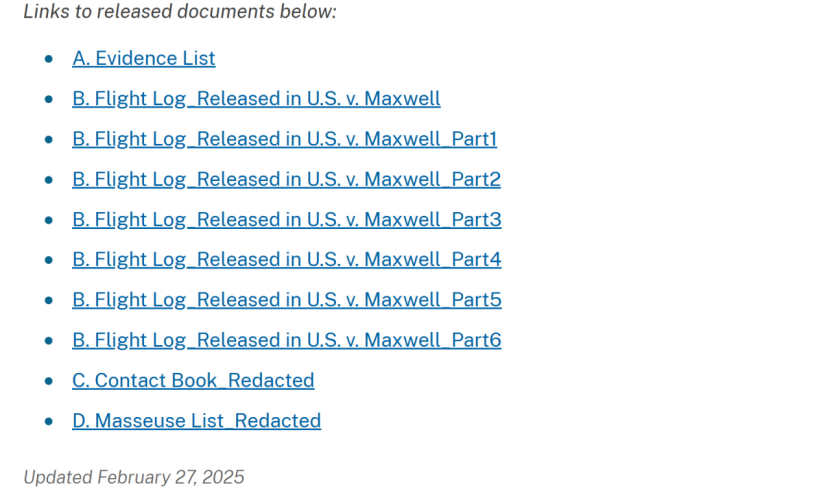Select the Flight Log Maxwell_Part2 link
Screen dimensions: 830x489
[286, 179]
